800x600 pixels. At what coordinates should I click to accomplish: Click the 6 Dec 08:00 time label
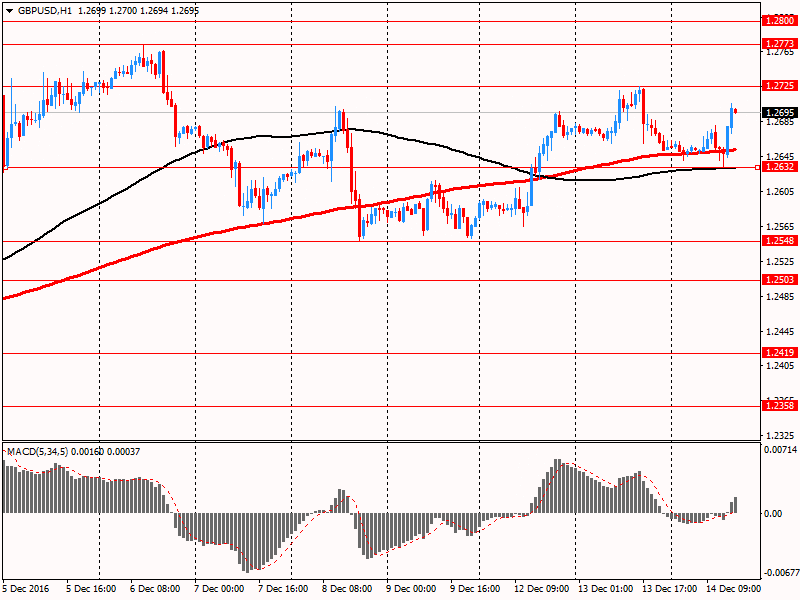[155, 589]
